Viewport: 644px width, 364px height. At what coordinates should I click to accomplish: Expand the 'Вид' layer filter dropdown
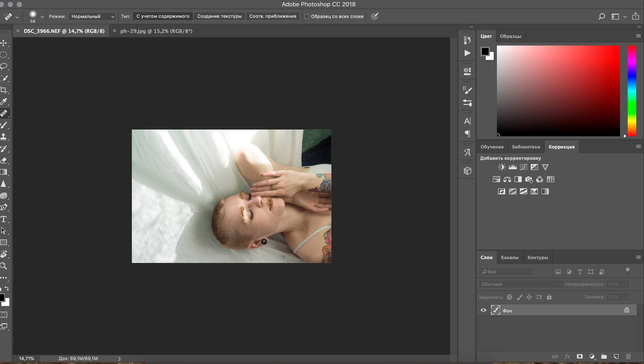point(506,272)
